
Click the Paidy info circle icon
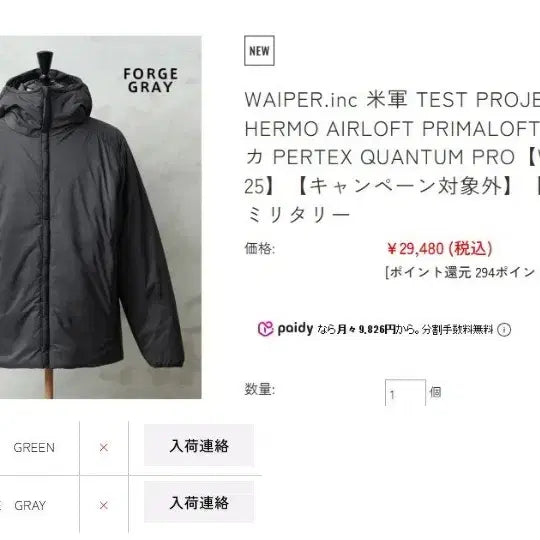pos(504,330)
